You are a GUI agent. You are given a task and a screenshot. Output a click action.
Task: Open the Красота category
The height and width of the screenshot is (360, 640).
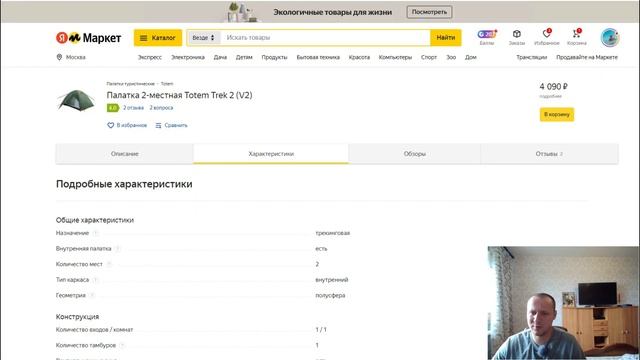point(359,57)
